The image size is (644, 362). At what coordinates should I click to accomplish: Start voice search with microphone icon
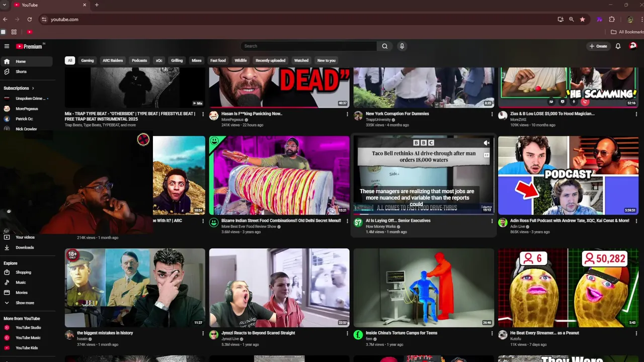401,46
